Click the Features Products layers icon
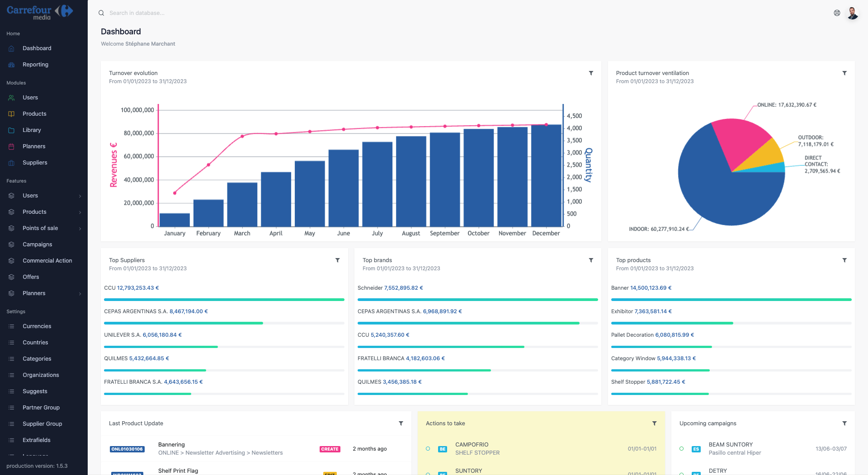868x475 pixels. 12,212
